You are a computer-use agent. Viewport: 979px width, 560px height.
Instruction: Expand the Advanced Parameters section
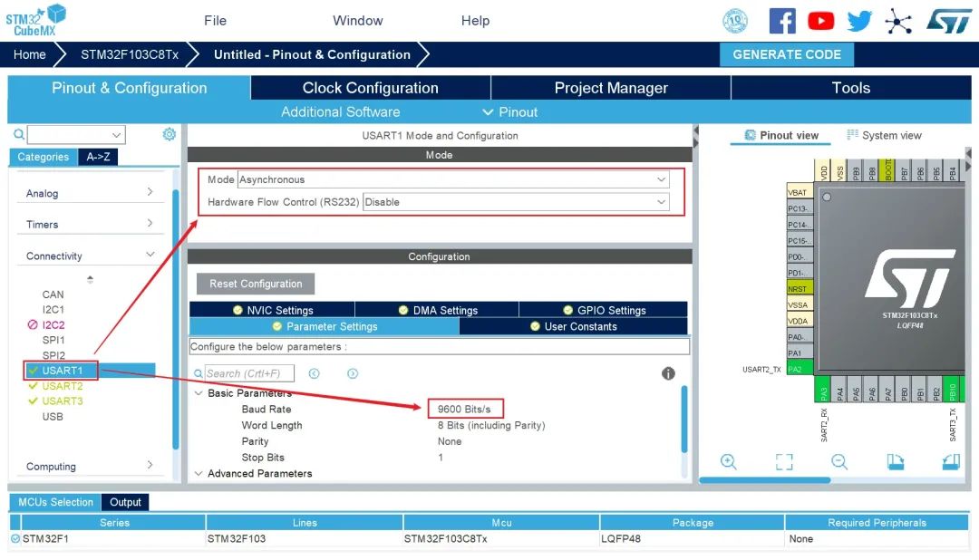[199, 473]
